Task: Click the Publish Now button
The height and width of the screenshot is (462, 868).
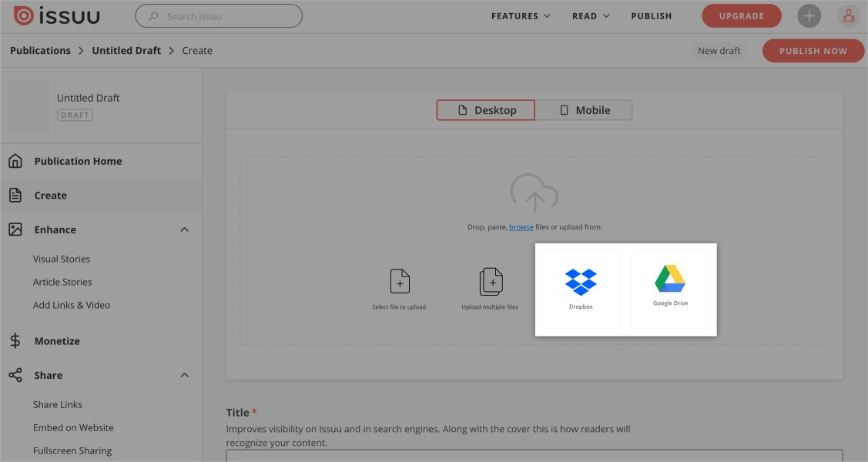Action: [813, 50]
